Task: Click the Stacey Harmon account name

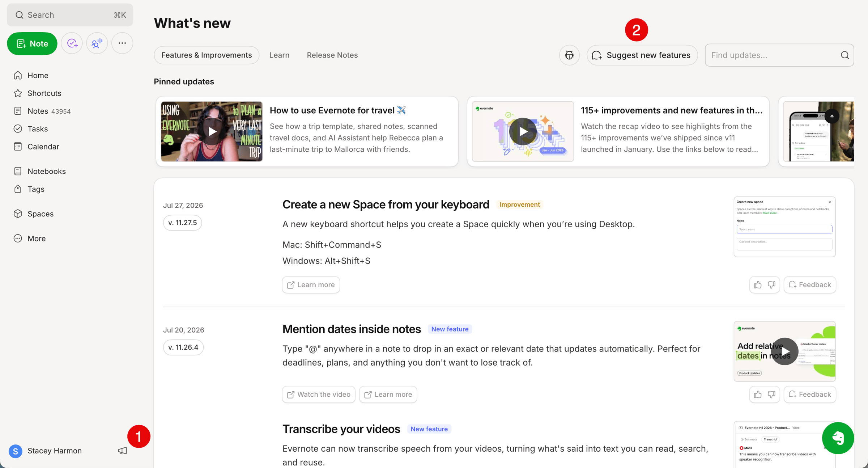Action: pyautogui.click(x=55, y=451)
